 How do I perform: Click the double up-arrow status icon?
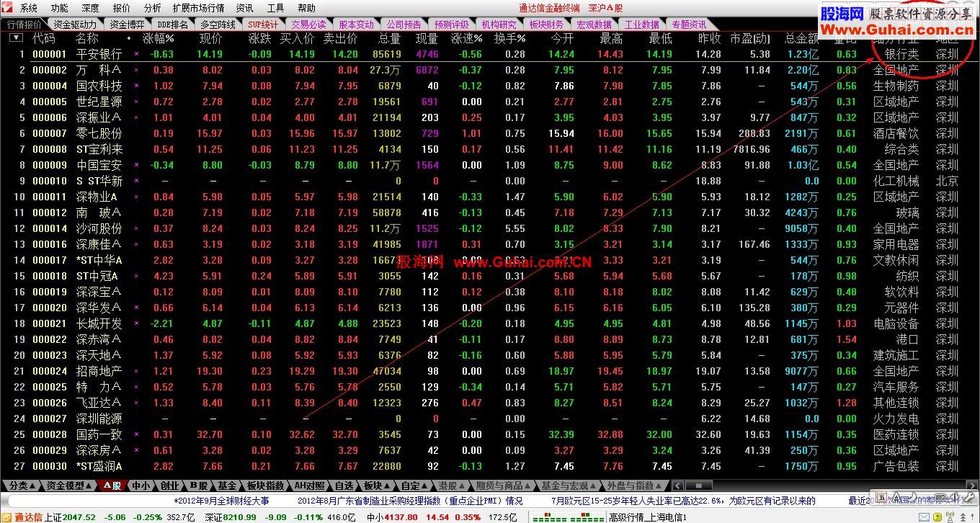(x=963, y=517)
